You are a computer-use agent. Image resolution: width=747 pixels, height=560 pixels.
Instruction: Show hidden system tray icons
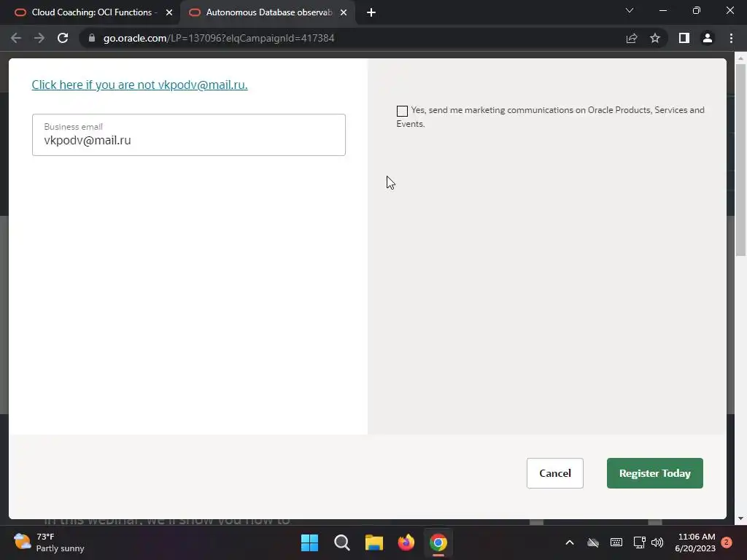(x=569, y=542)
